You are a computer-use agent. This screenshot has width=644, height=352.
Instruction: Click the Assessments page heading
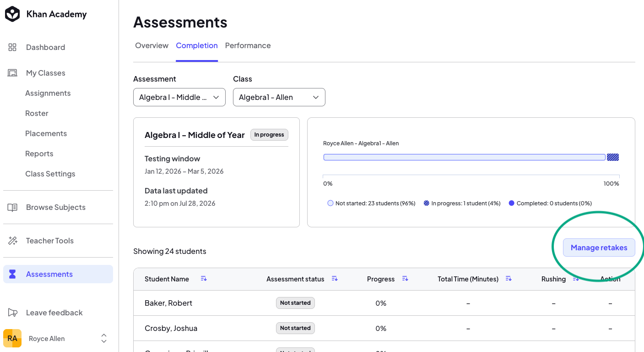coord(180,22)
